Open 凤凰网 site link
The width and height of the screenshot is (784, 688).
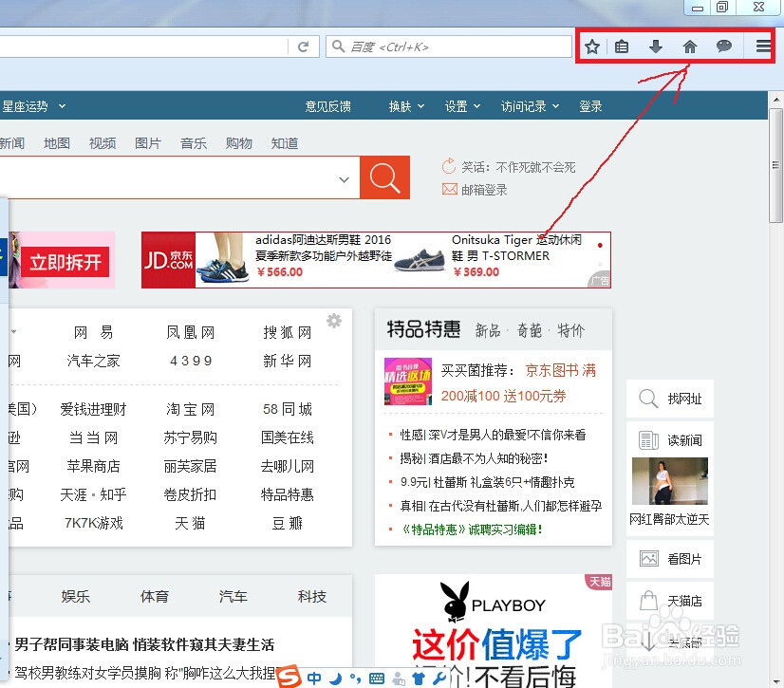(x=190, y=332)
